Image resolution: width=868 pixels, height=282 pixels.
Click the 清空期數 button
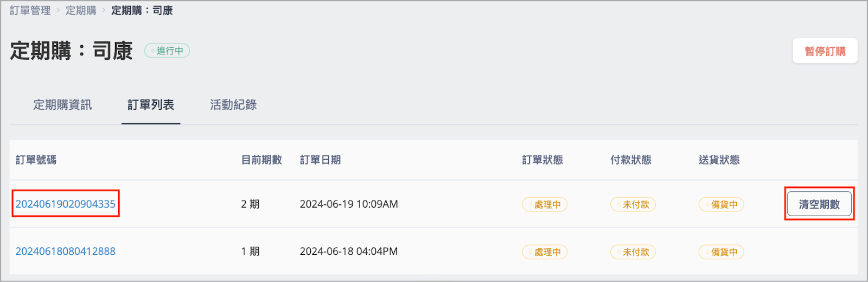click(x=819, y=204)
